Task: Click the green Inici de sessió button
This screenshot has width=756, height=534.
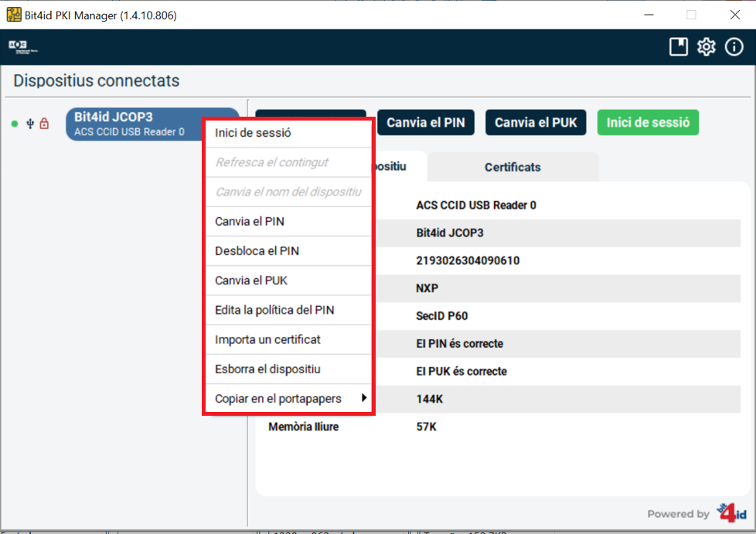Action: click(x=648, y=122)
